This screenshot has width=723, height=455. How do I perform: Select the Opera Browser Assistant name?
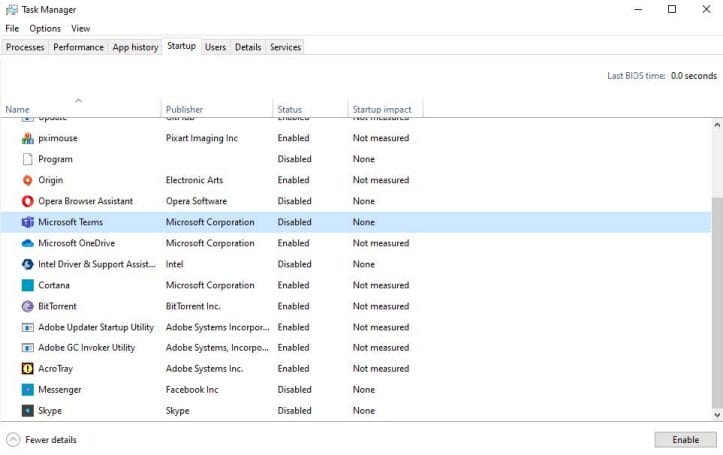point(85,201)
